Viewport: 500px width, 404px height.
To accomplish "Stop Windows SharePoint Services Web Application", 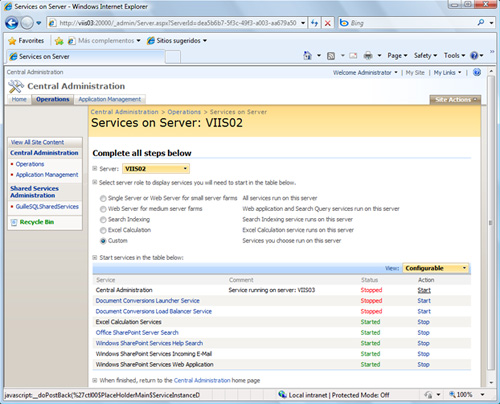I will click(x=423, y=365).
